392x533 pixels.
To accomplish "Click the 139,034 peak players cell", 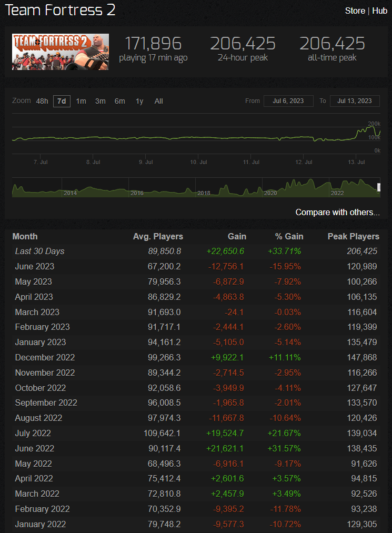I will click(x=361, y=434).
